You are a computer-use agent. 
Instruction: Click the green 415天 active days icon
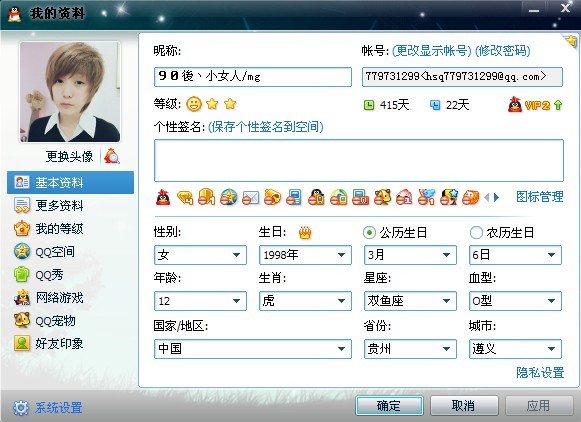coord(369,105)
